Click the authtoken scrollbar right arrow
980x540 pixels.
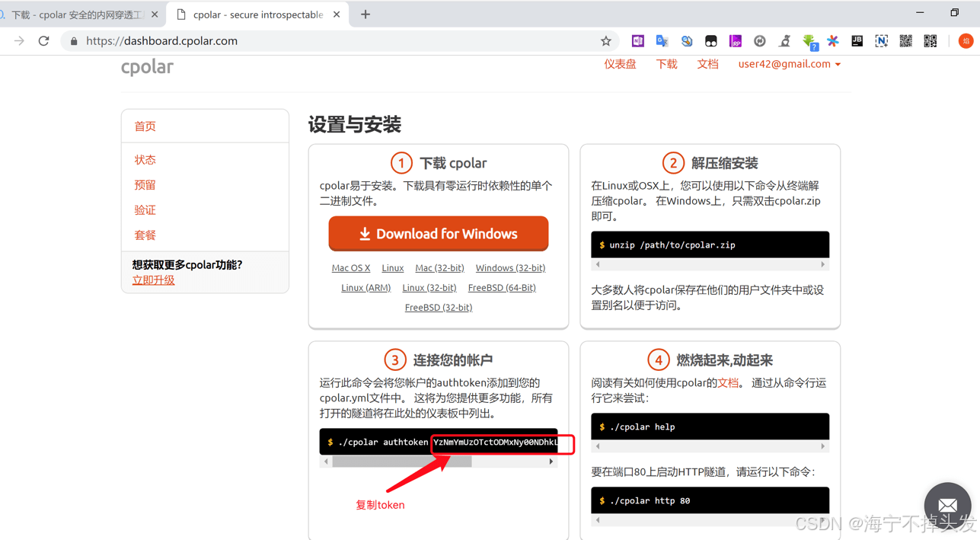point(551,462)
